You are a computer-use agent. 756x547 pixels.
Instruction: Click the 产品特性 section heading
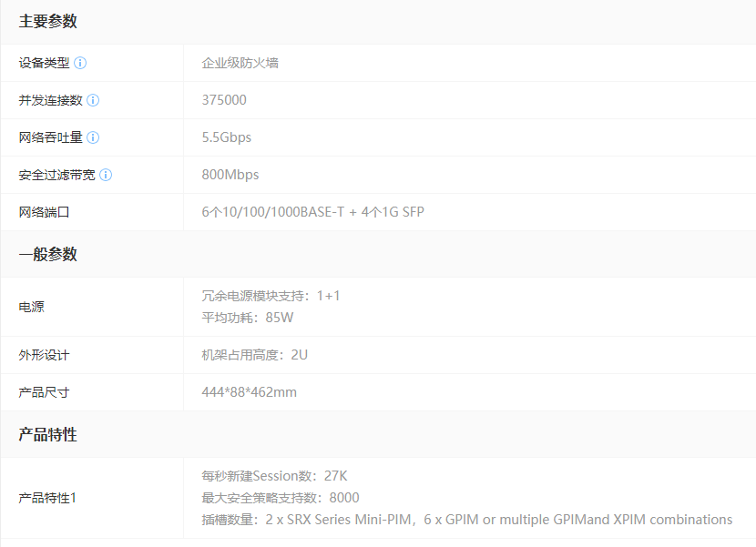[47, 435]
